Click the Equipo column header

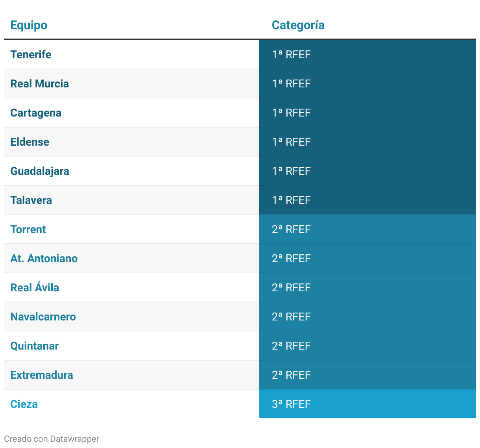(29, 25)
